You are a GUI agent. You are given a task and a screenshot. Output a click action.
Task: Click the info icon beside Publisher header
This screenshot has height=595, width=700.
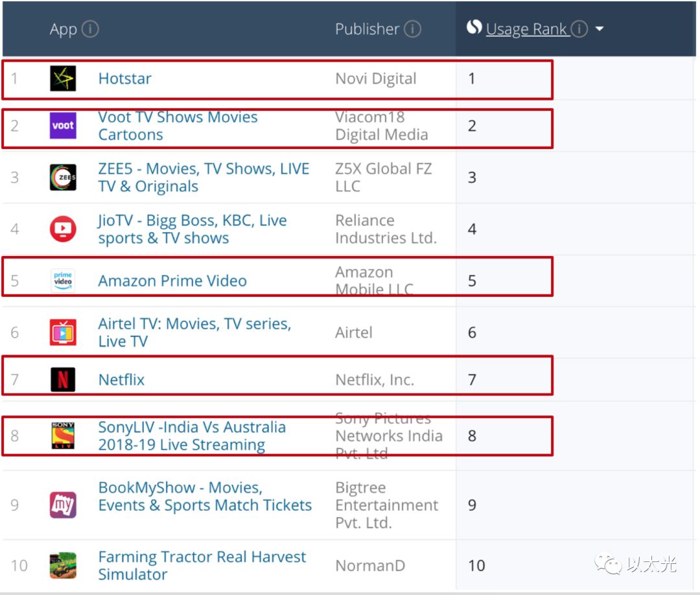[x=412, y=29]
